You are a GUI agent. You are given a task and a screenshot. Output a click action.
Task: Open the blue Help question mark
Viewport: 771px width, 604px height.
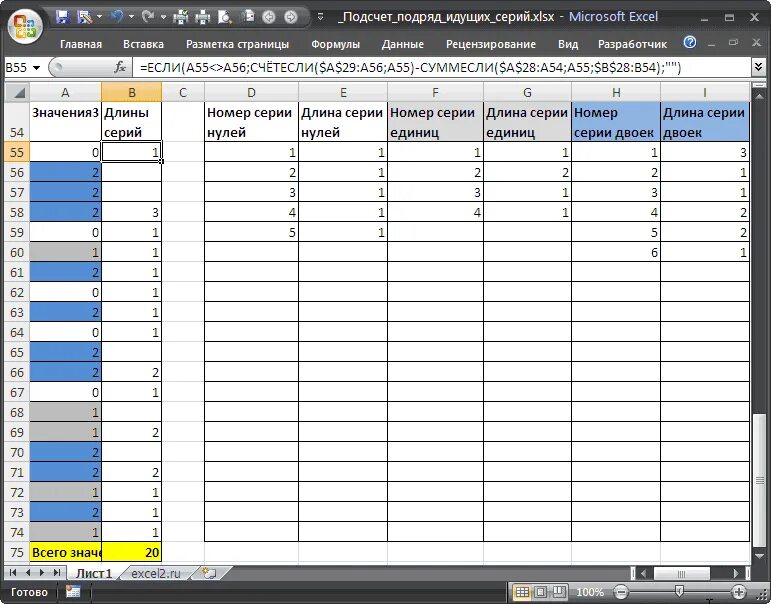pyautogui.click(x=690, y=42)
